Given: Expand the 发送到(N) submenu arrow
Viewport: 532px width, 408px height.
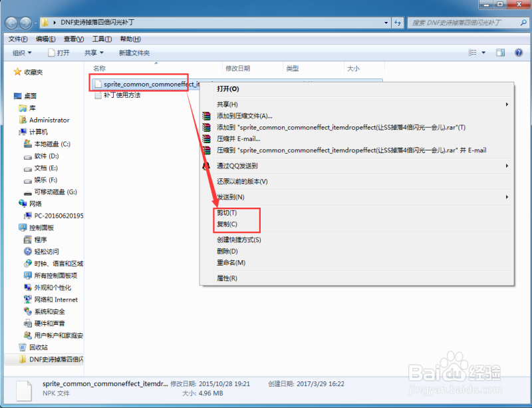Looking at the screenshot, I should click(x=507, y=197).
